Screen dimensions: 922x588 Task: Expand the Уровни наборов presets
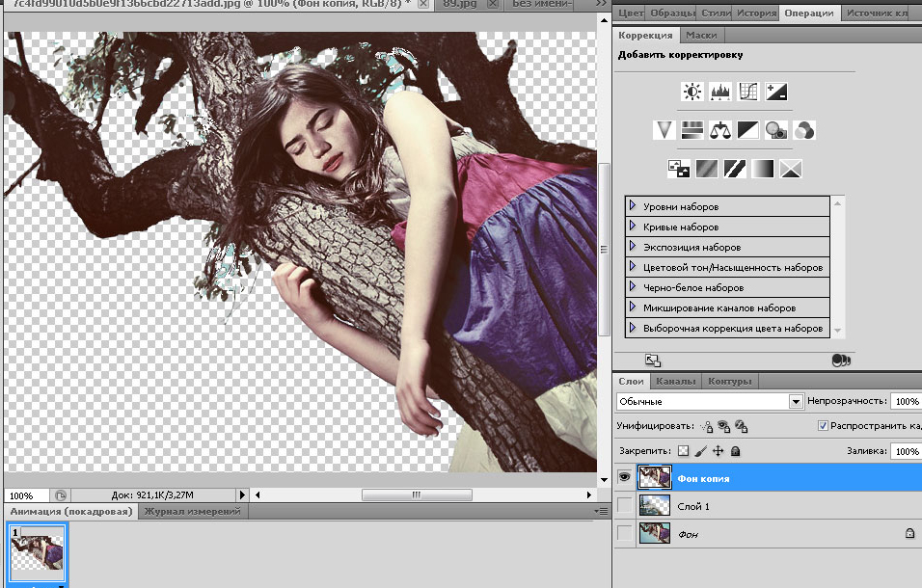pos(633,205)
